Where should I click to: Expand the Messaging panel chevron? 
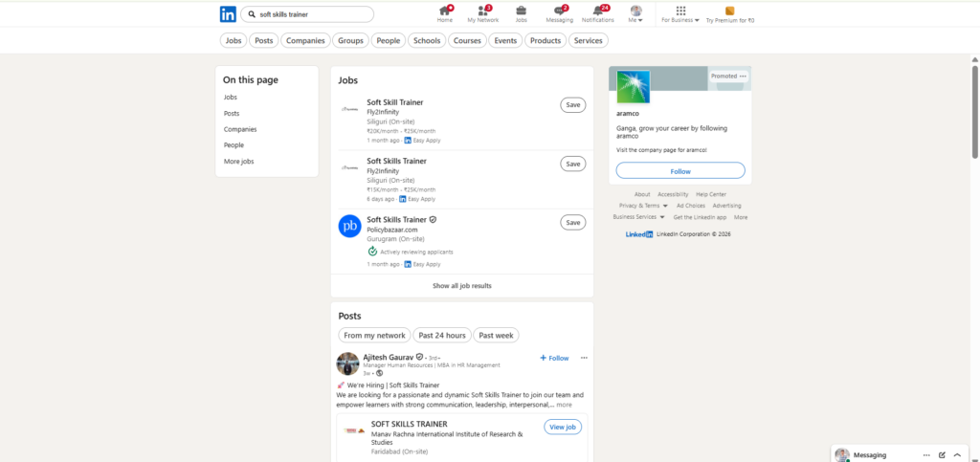(957, 454)
